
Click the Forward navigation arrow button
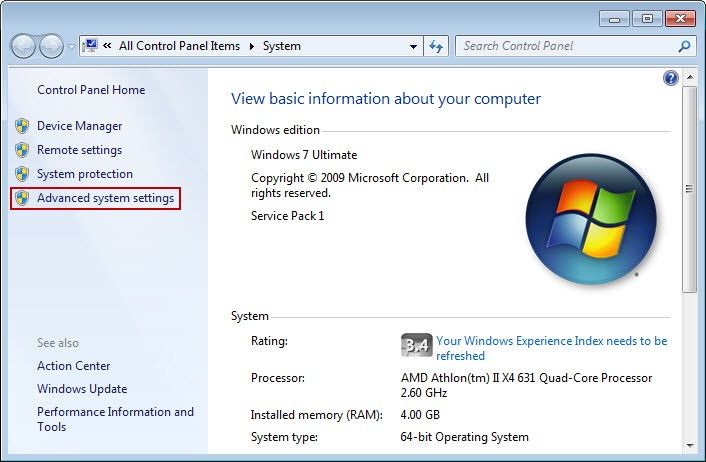[51, 46]
